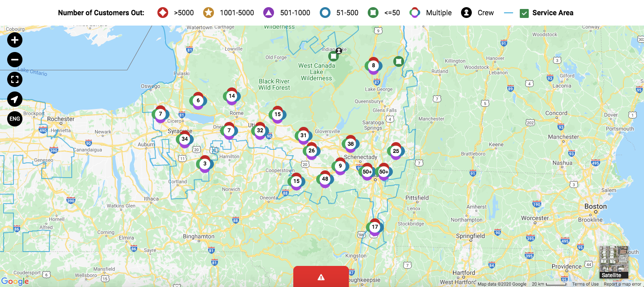Viewport: 644px width, 287px height.
Task: Select the outage cluster marked 17
Action: click(x=375, y=227)
